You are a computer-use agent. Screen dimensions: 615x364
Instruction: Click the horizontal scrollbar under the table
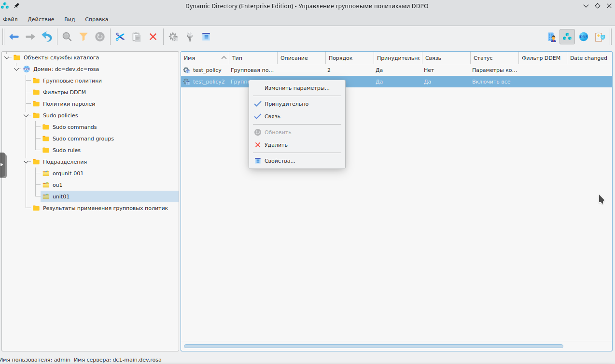coord(373,346)
